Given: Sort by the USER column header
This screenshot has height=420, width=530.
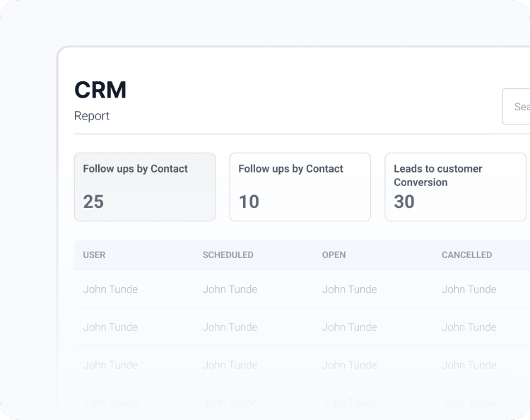Looking at the screenshot, I should tap(94, 255).
